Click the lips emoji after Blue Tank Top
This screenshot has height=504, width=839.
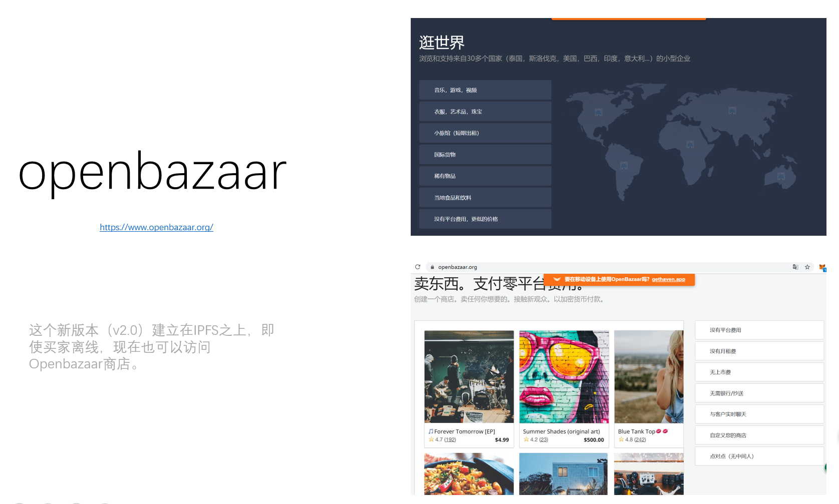(662, 431)
